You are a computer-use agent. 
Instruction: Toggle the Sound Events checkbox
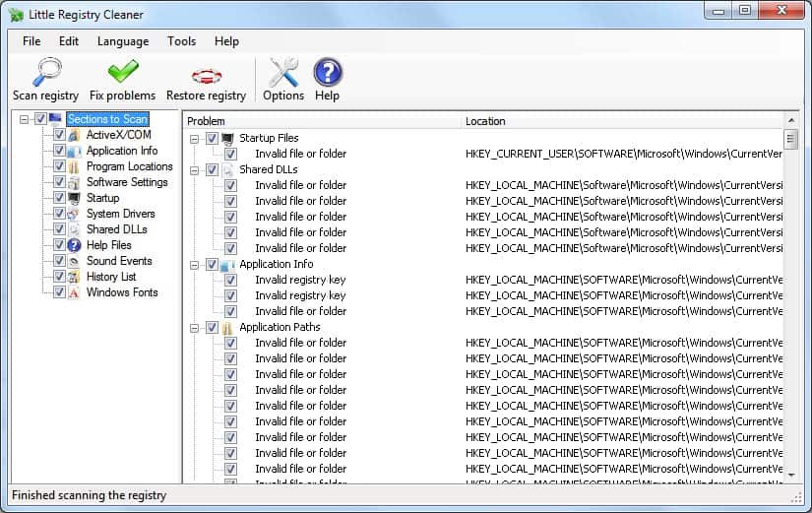pos(59,261)
